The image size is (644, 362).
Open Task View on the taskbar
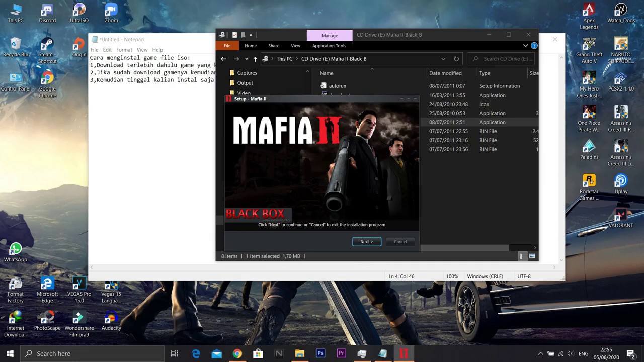(x=174, y=353)
